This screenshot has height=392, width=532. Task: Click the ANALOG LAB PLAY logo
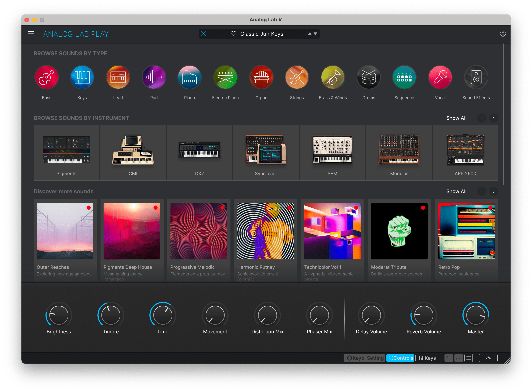76,34
